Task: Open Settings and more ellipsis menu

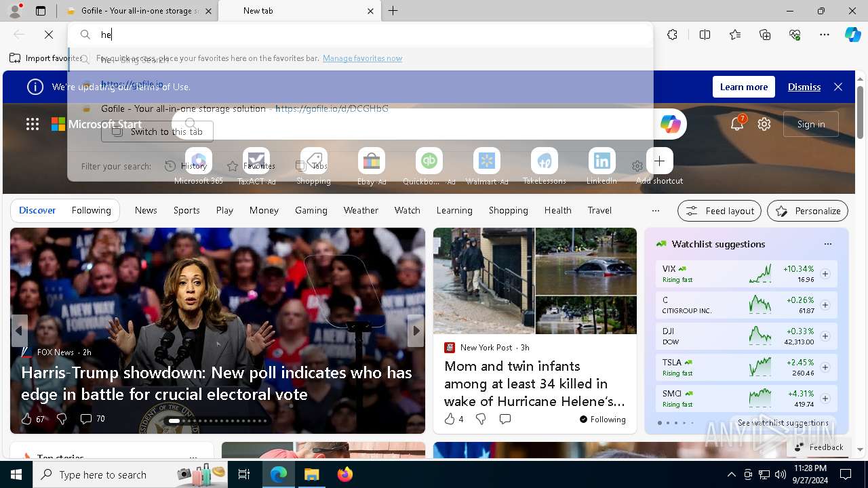Action: [x=825, y=35]
